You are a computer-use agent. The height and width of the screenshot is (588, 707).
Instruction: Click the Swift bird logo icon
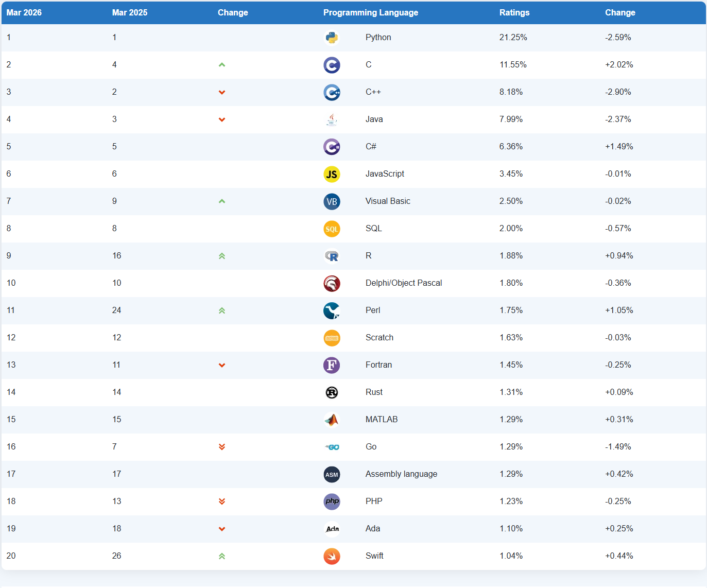pyautogui.click(x=332, y=556)
